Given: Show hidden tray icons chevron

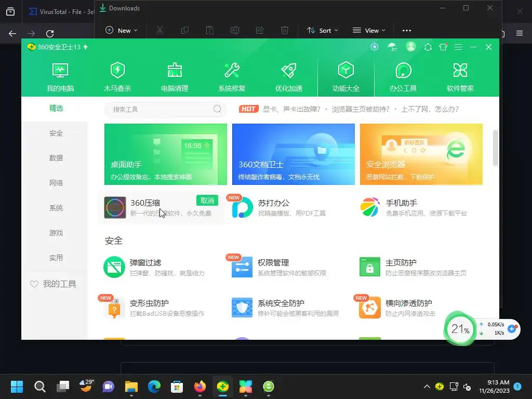Looking at the screenshot, I should [x=427, y=387].
